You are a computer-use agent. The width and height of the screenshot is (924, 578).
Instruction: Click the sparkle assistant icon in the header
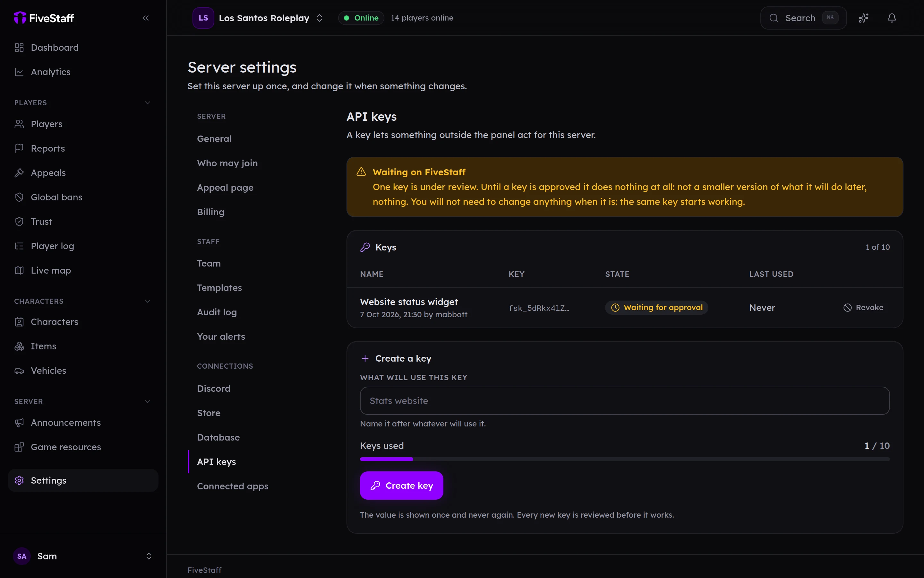(864, 18)
